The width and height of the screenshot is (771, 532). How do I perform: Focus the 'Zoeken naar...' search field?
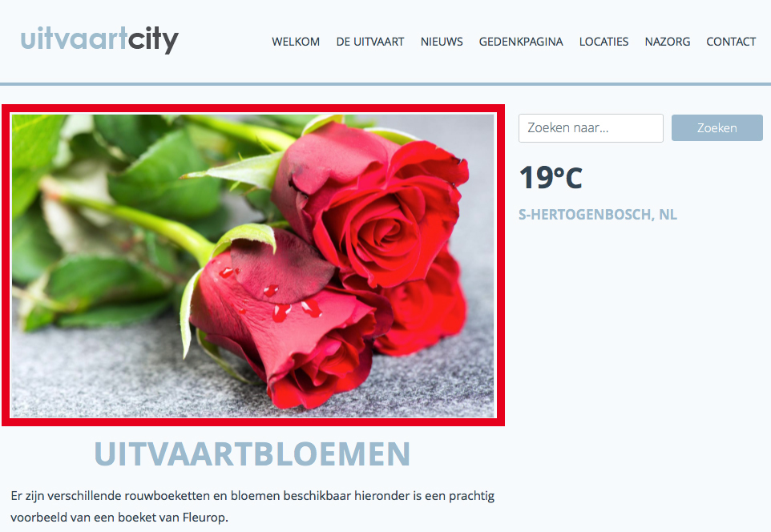[591, 128]
